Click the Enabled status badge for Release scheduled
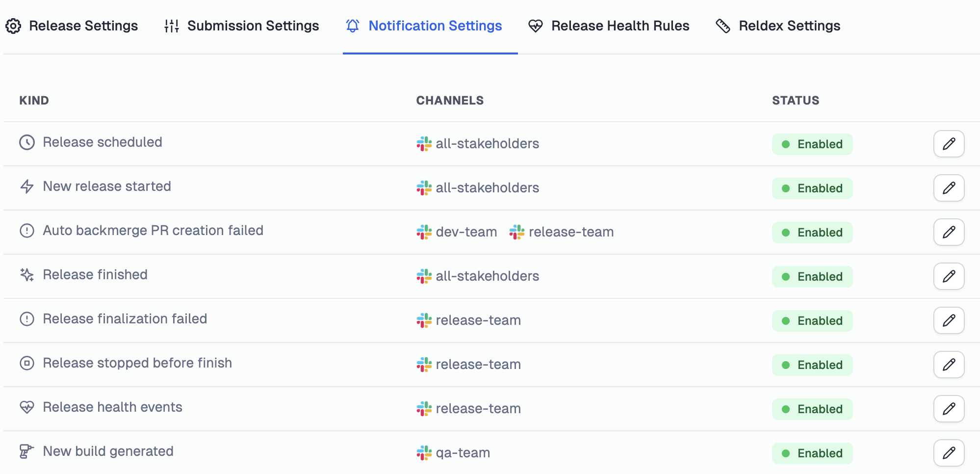980x474 pixels. pos(812,144)
